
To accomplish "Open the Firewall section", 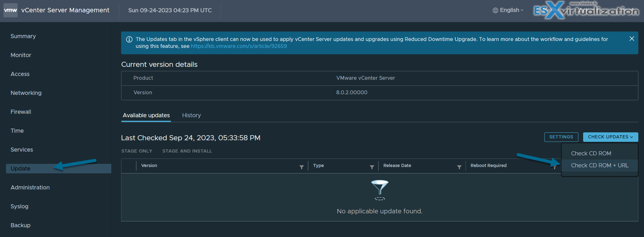I will click(x=21, y=112).
